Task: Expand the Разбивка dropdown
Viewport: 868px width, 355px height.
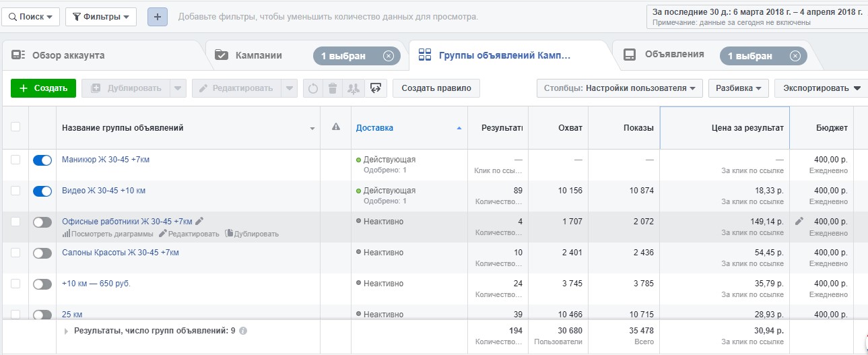Action: 738,88
